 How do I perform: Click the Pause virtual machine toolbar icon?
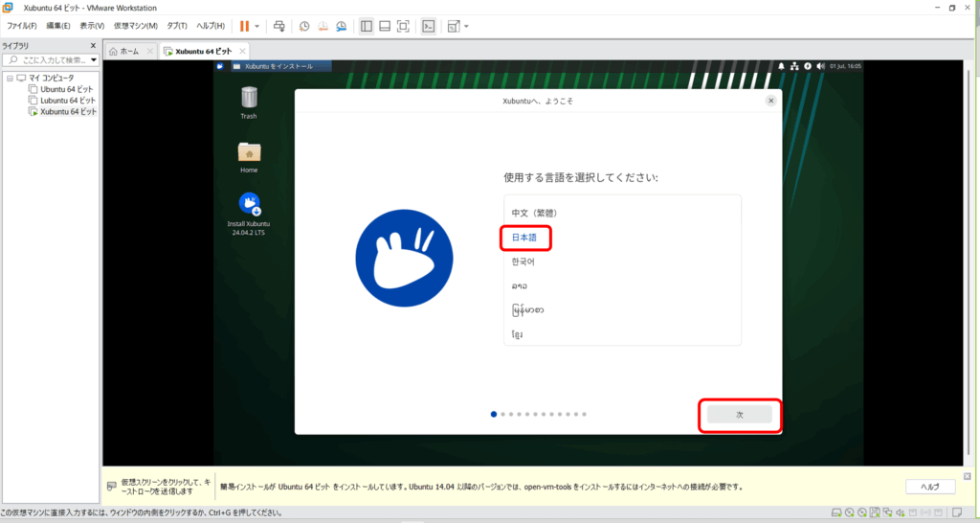(244, 26)
